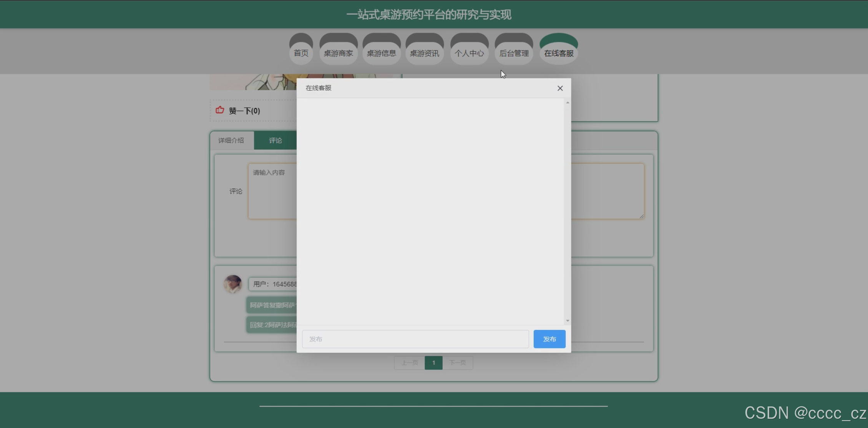868x428 pixels.
Task: Select the 在线客服 navigation button
Action: 559,53
